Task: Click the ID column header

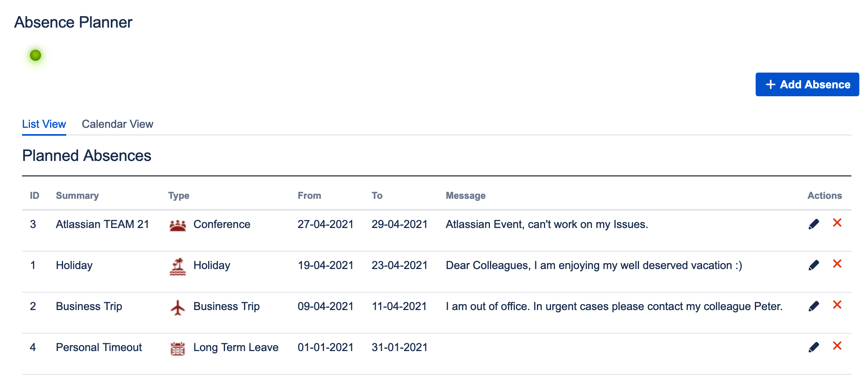Action: (35, 196)
